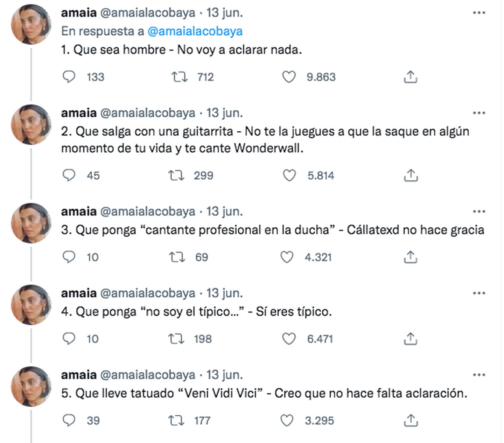Open the 13 jun. timestamp on first tweet
The height and width of the screenshot is (443, 504).
pos(224,13)
